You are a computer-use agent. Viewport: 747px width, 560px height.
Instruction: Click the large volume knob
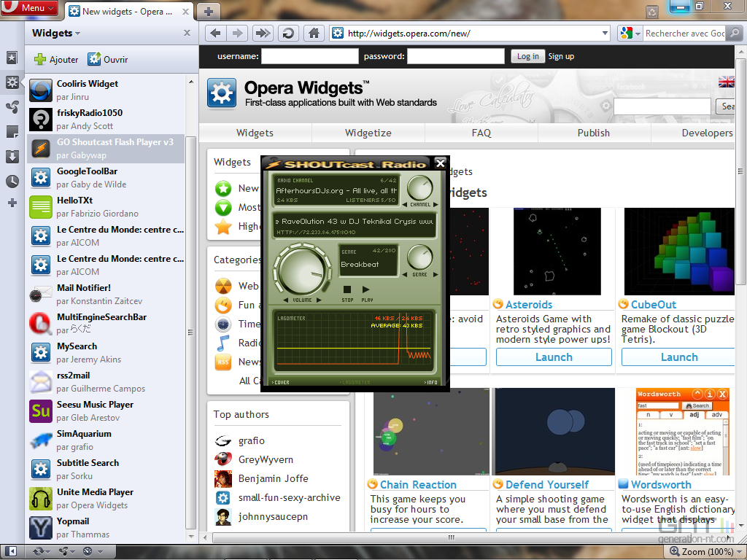pyautogui.click(x=302, y=270)
